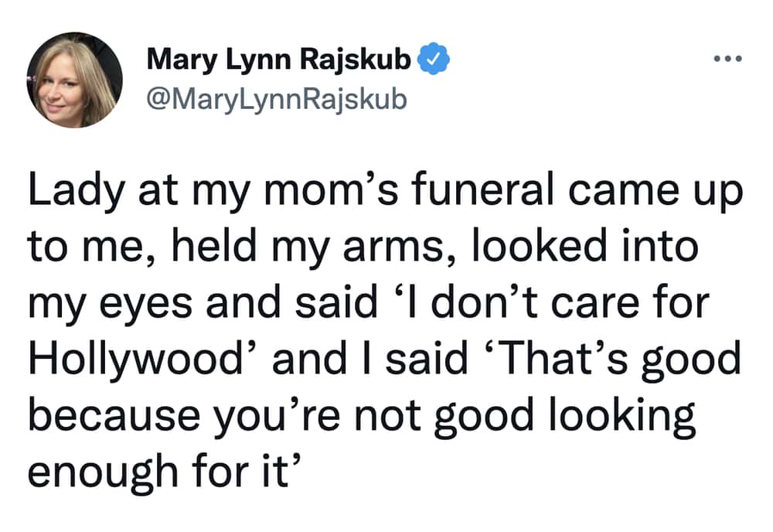
Task: Open the @MaryLynnRajskub handle link
Action: tap(277, 99)
